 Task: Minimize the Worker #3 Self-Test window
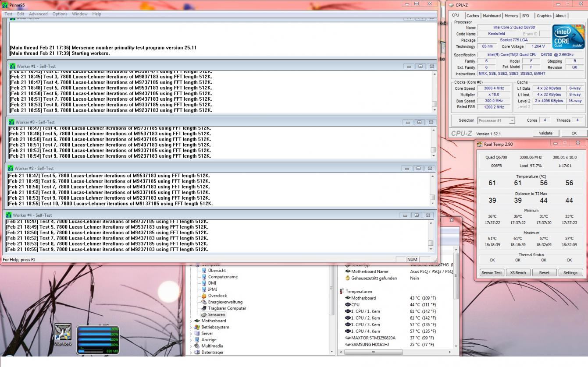click(407, 122)
